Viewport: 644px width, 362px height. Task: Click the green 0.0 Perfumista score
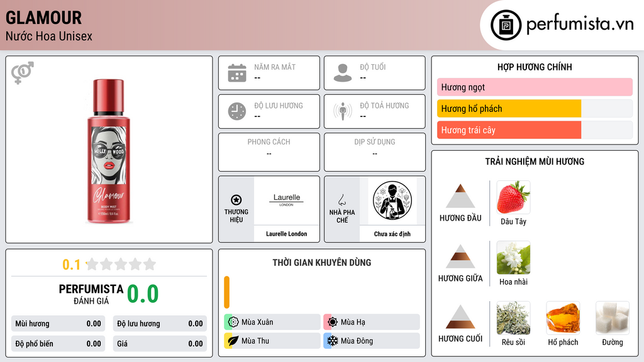143,293
